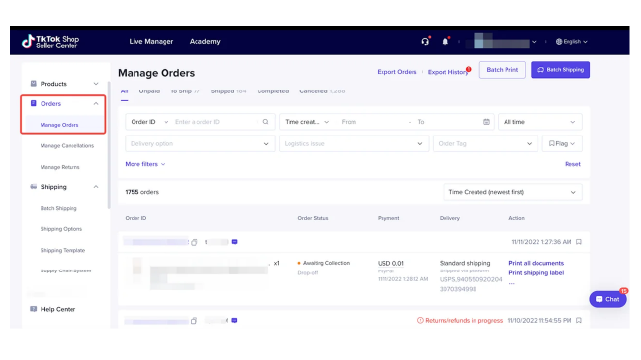Open the Delivery option dropdown
This screenshot has width=641, height=360.
click(200, 143)
